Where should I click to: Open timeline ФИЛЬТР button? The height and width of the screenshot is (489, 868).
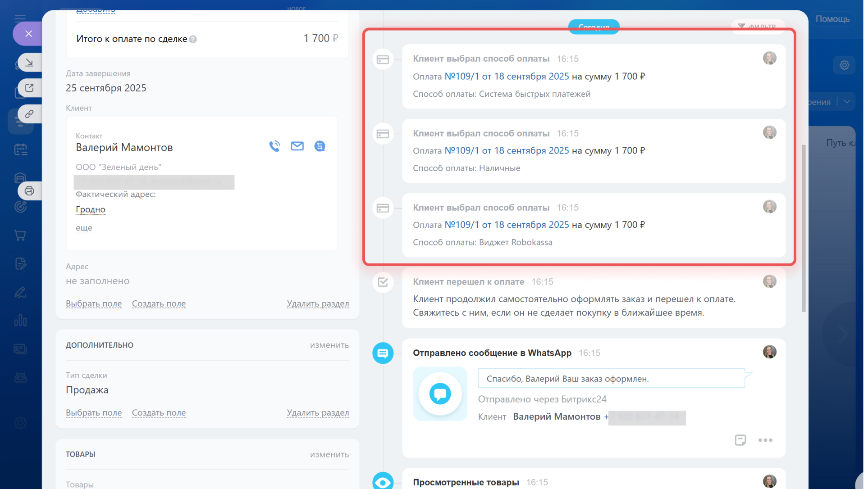click(758, 26)
